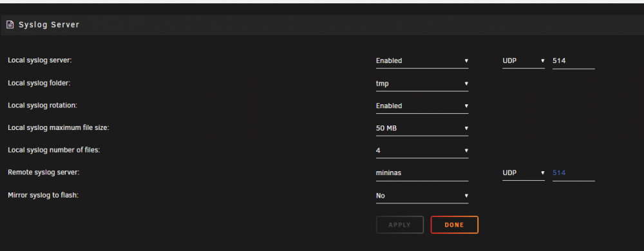
Task: Open the Mirror syslog to flash dropdown
Action: point(422,196)
